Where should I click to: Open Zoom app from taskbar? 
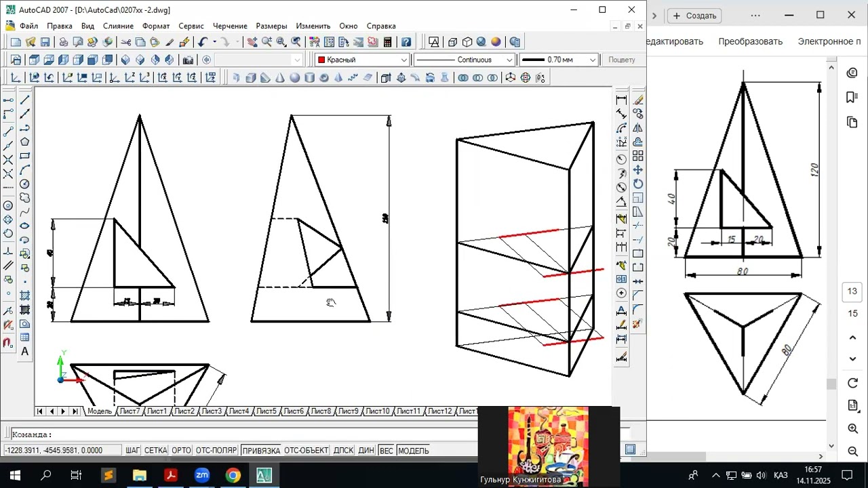tap(202, 475)
